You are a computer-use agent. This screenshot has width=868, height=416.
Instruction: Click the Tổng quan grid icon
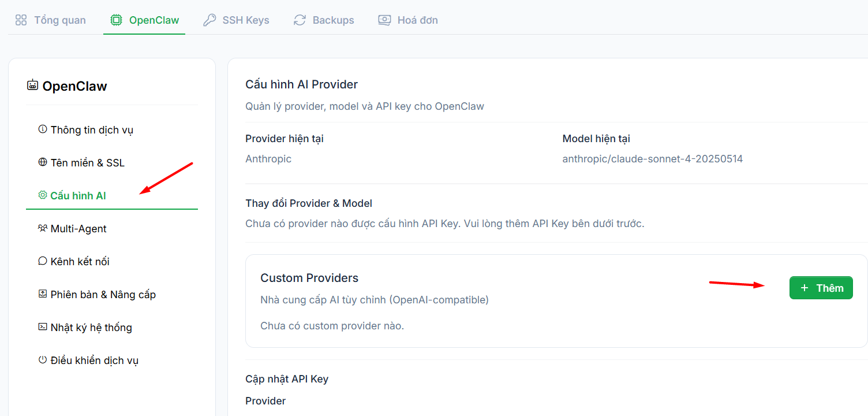[x=21, y=20]
